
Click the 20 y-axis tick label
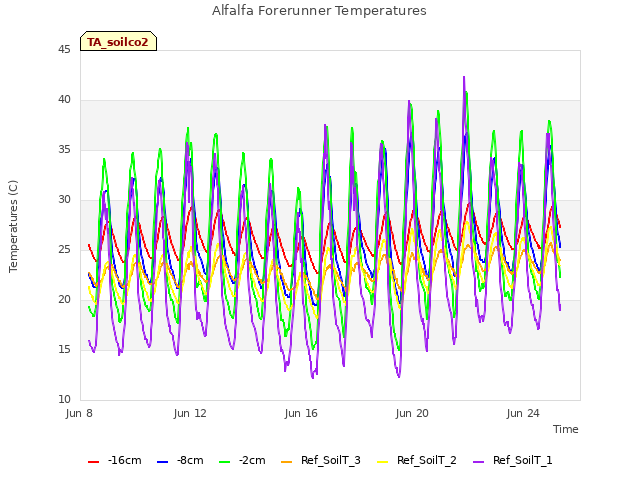pyautogui.click(x=64, y=300)
